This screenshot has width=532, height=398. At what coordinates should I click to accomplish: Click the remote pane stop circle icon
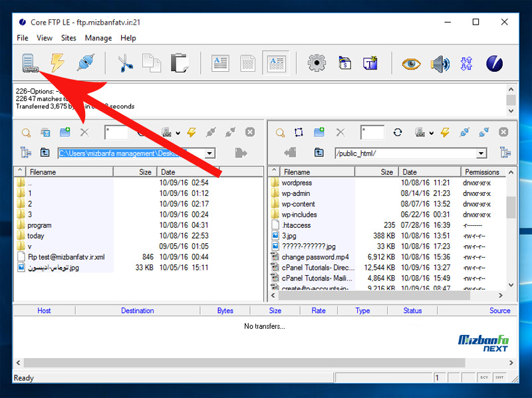click(503, 132)
